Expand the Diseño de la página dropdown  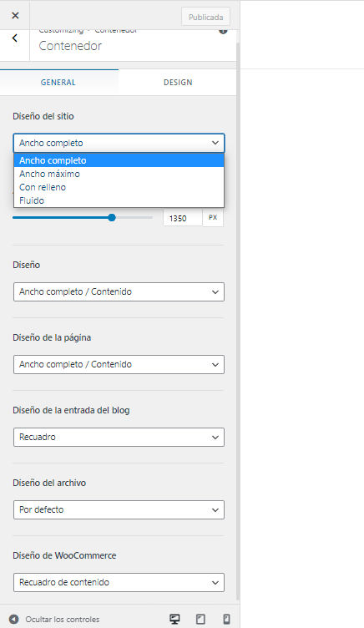[x=119, y=364]
